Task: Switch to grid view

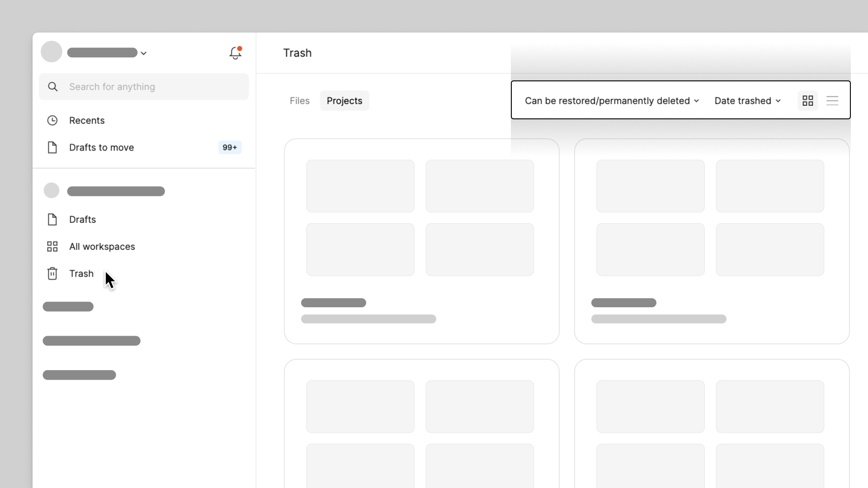Action: point(808,100)
